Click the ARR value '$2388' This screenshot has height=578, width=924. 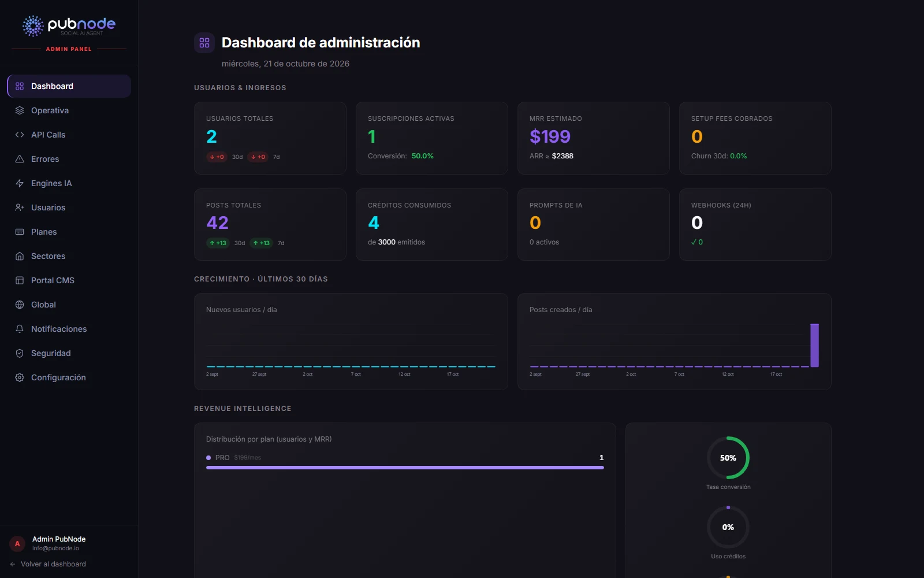(x=562, y=156)
